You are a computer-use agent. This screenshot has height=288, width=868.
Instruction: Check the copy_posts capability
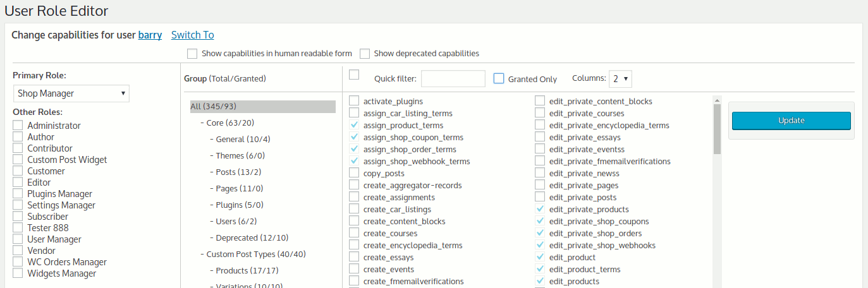pos(354,174)
